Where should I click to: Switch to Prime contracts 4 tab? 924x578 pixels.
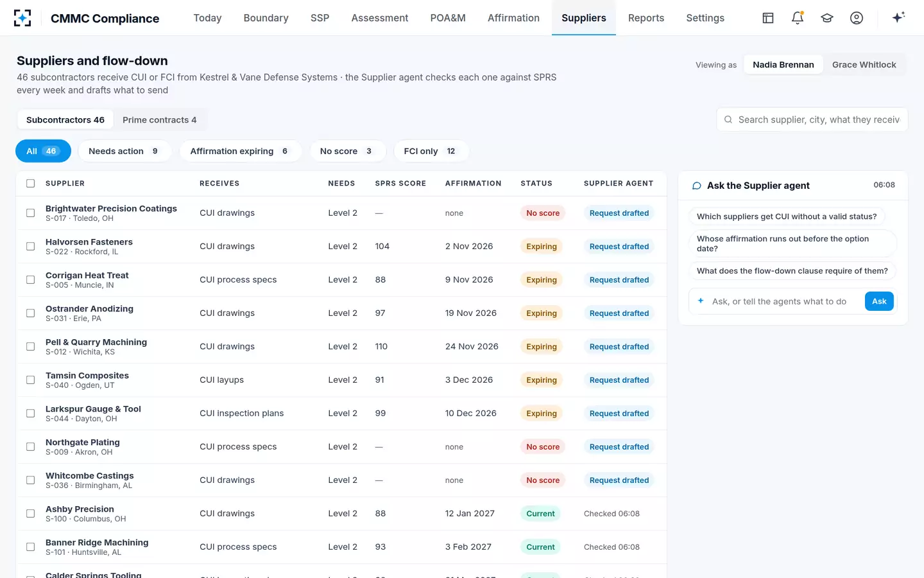tap(160, 120)
